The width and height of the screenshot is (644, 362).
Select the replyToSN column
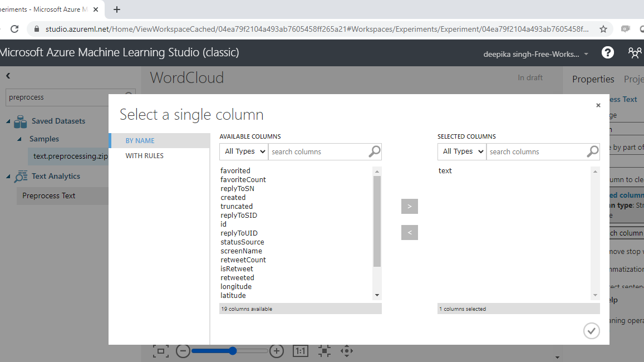pos(237,189)
